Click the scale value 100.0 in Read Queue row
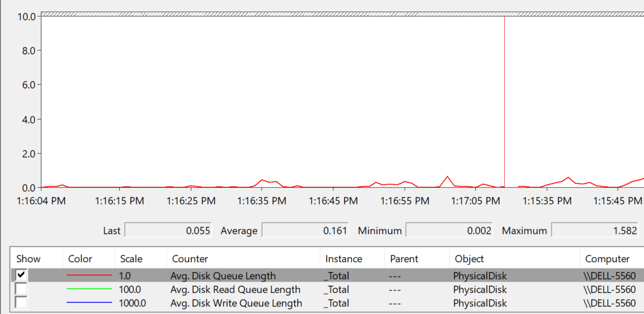This screenshot has height=314, width=644. click(x=130, y=290)
